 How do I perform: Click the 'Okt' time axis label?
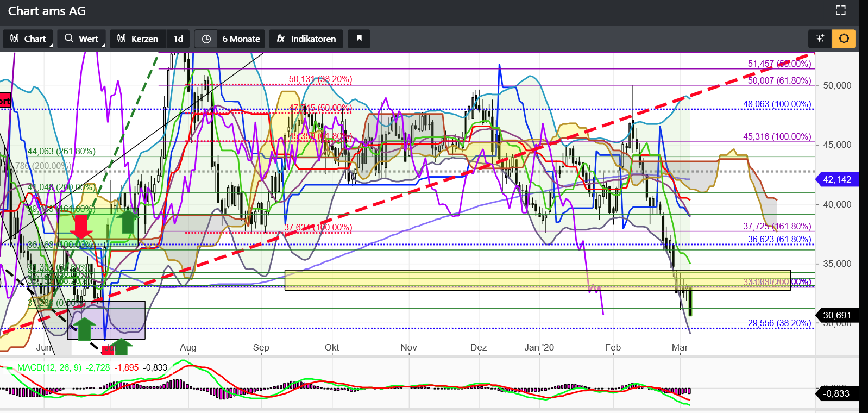pos(332,347)
